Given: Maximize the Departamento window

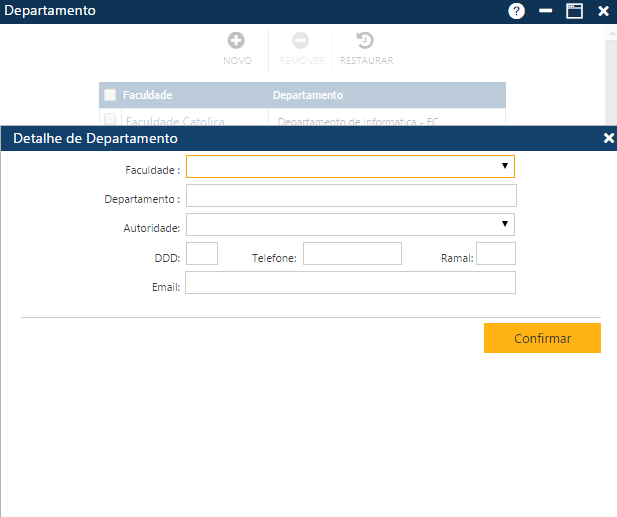Looking at the screenshot, I should (574, 11).
